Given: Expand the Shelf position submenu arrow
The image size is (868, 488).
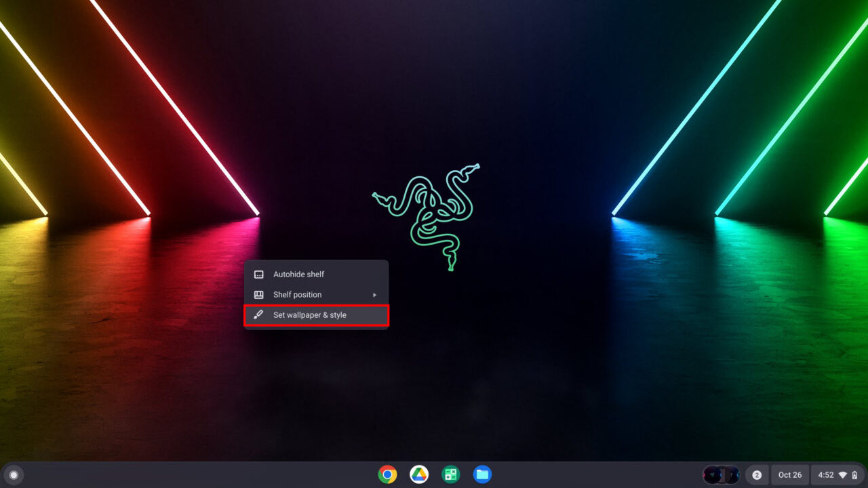Looking at the screenshot, I should (x=375, y=294).
